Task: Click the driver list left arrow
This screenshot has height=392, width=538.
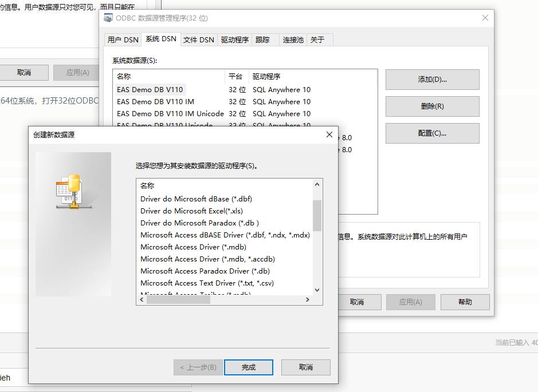Action: tap(142, 299)
